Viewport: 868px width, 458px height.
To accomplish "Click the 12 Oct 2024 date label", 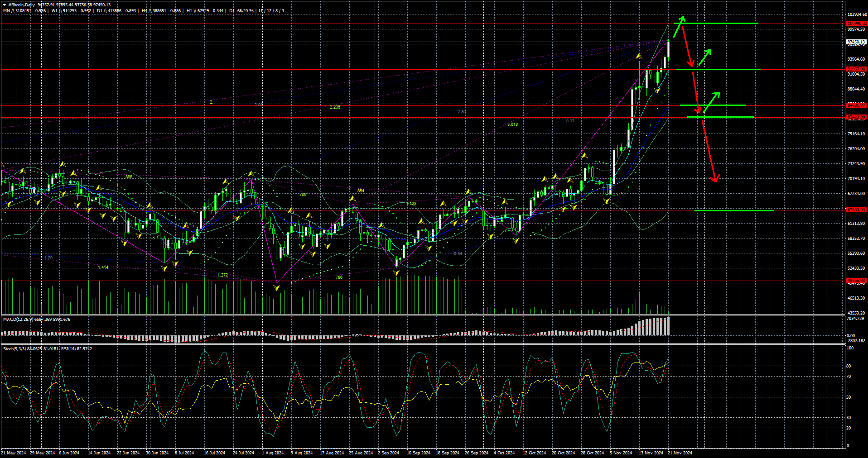I will [535, 453].
